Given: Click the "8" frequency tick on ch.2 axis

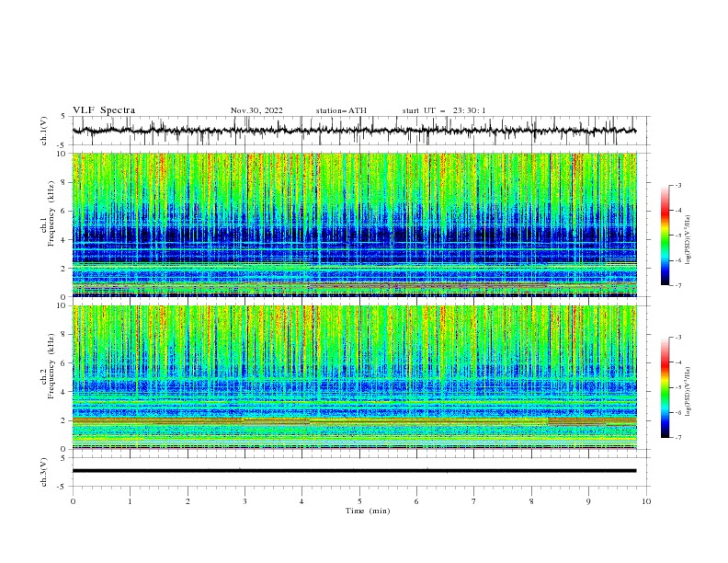Looking at the screenshot, I should tap(65, 335).
